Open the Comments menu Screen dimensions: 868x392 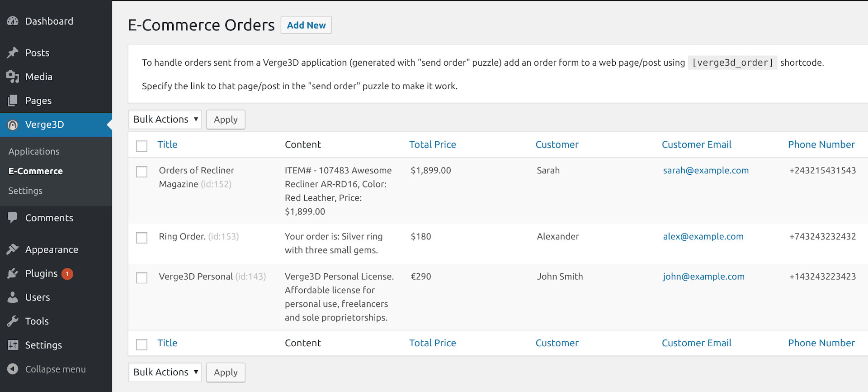[x=49, y=218]
